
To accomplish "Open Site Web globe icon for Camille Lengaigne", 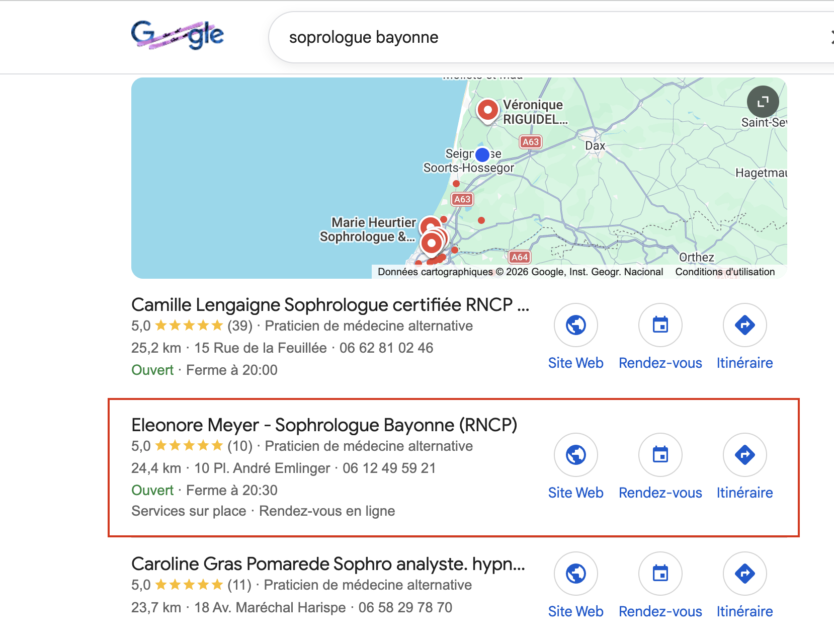I will [576, 325].
